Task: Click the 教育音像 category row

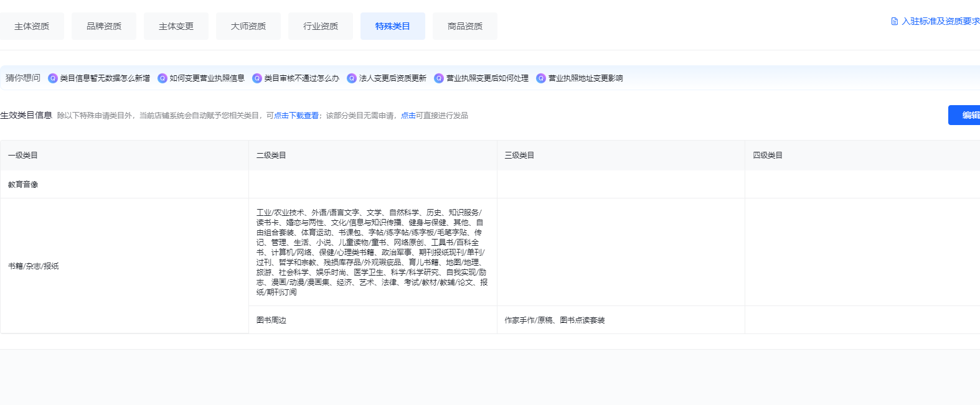Action: [x=23, y=185]
